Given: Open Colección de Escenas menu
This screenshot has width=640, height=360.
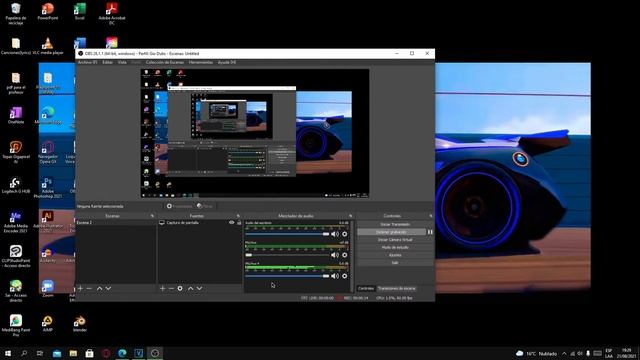Looking at the screenshot, I should 164,62.
